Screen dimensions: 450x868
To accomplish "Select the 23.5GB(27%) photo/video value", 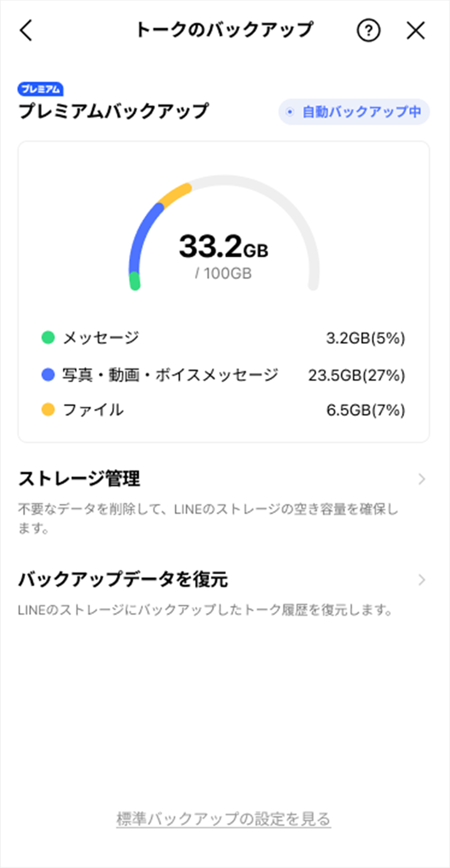I will click(357, 375).
